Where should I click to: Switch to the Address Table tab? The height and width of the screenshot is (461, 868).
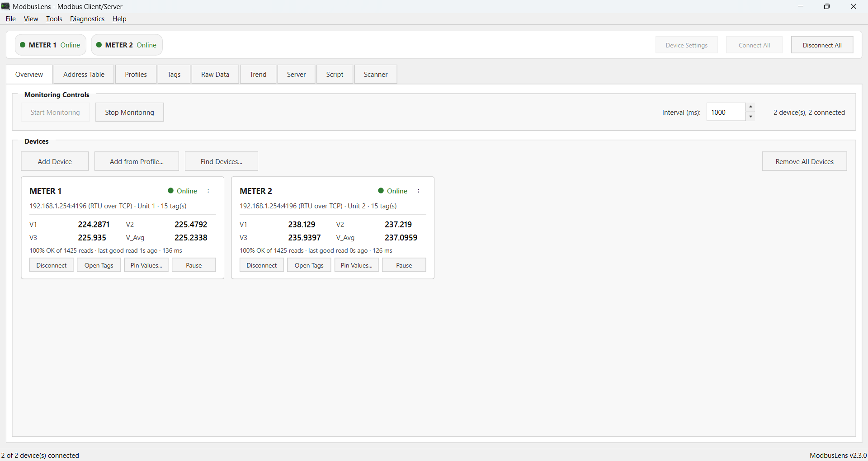[x=84, y=75]
